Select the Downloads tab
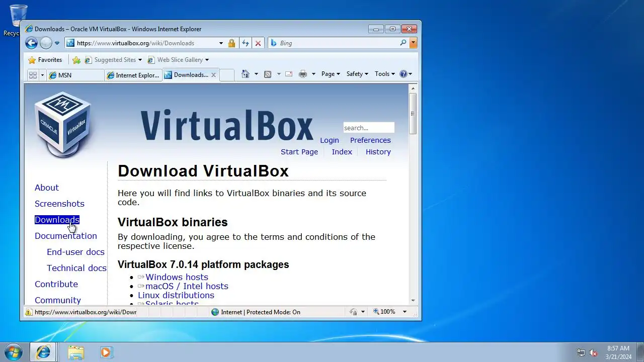The image size is (644, 362). [x=186, y=75]
